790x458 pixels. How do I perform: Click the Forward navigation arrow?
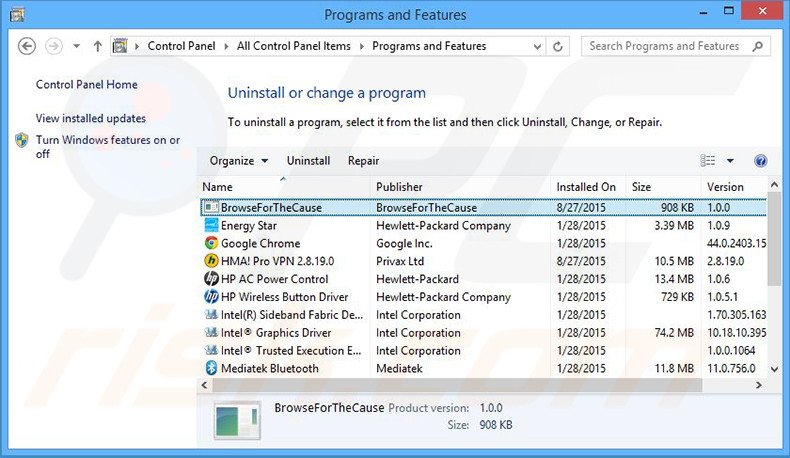54,46
